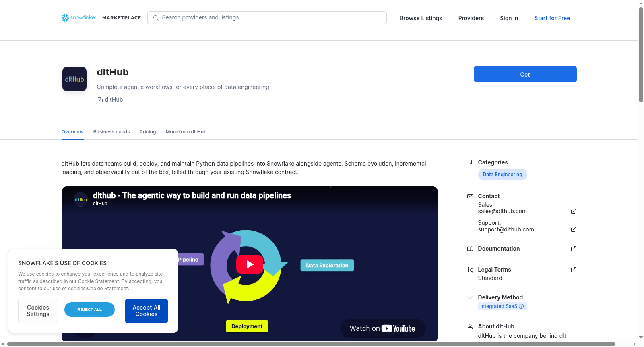Focus the search providers and listings field
Viewport: 644px width, 347px height.
click(x=267, y=18)
